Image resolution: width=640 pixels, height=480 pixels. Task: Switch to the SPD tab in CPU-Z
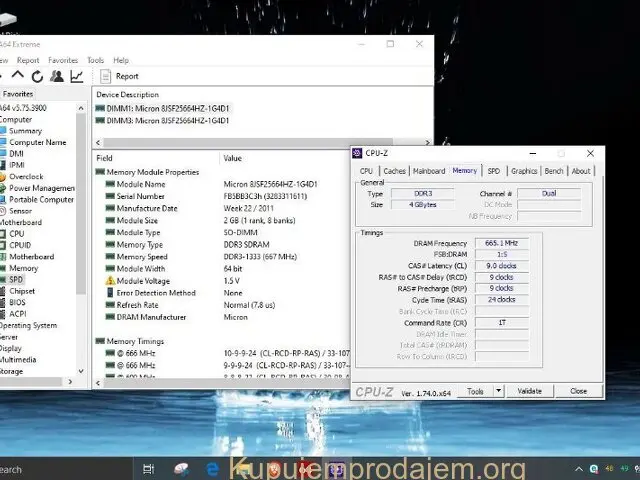click(x=494, y=171)
